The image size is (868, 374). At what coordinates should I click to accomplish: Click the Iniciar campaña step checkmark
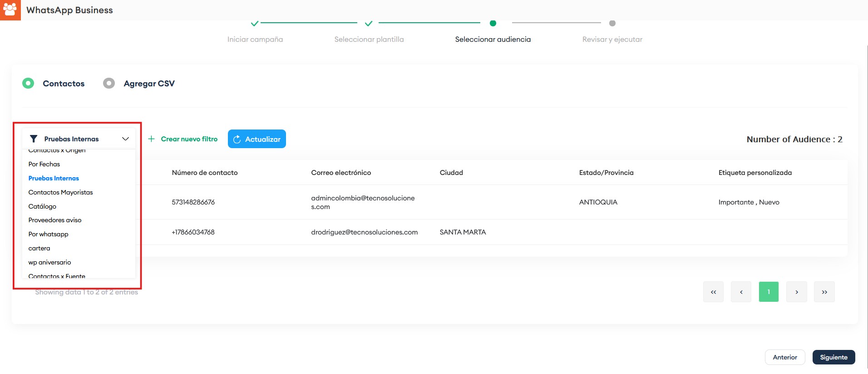point(255,24)
